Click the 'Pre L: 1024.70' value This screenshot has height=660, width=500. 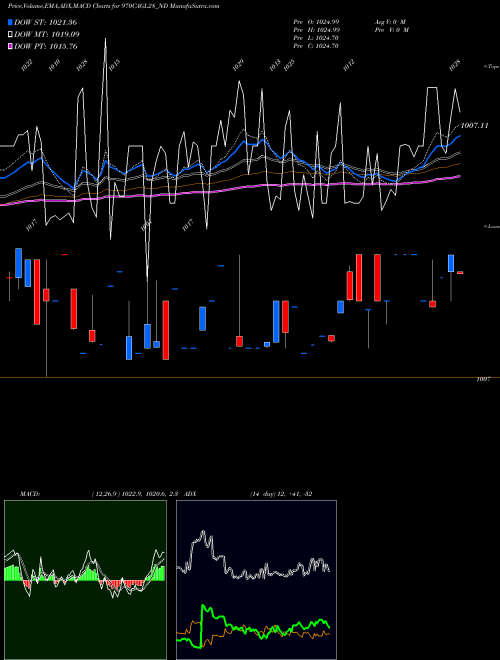click(316, 37)
